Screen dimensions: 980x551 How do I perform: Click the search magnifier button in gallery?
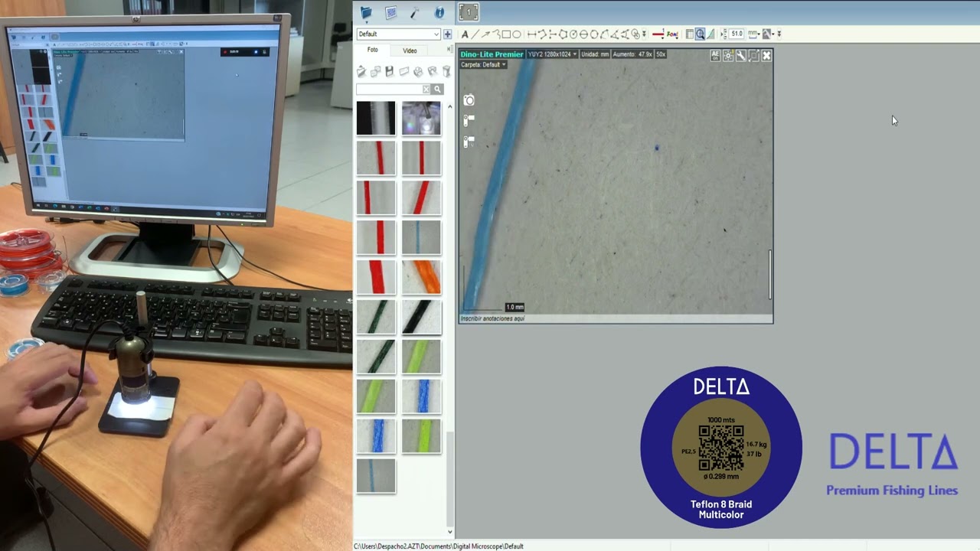(437, 89)
